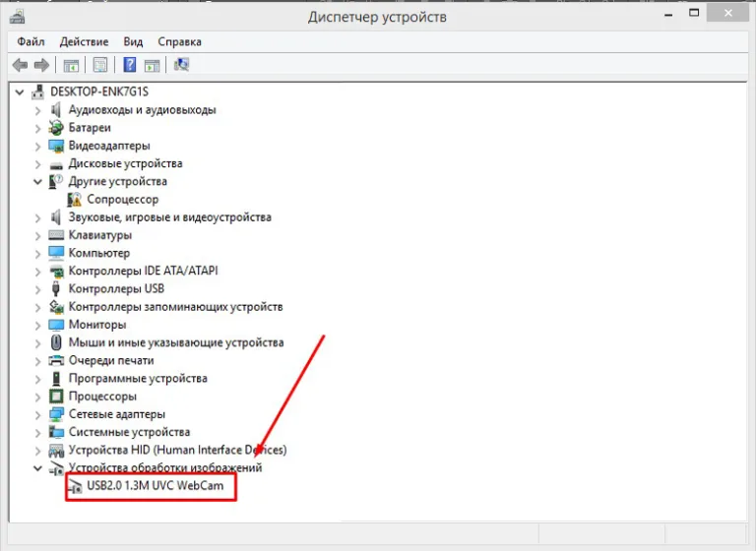Image resolution: width=756 pixels, height=551 pixels.
Task: Expand Аудиовходы и аудиовыходы node
Action: 38,110
